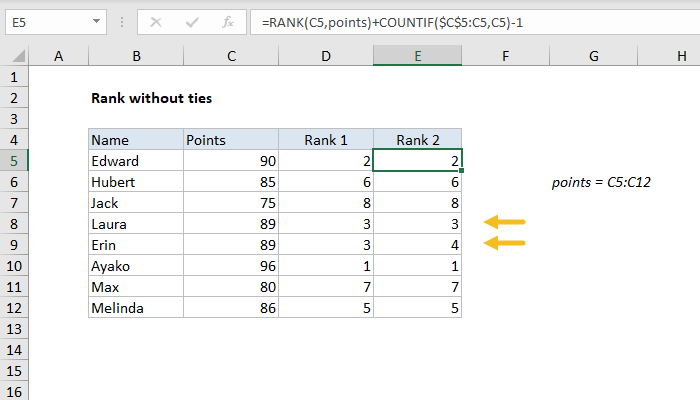This screenshot has width=700, height=400.
Task: Select the cell containing Jack
Action: pyautogui.click(x=136, y=203)
